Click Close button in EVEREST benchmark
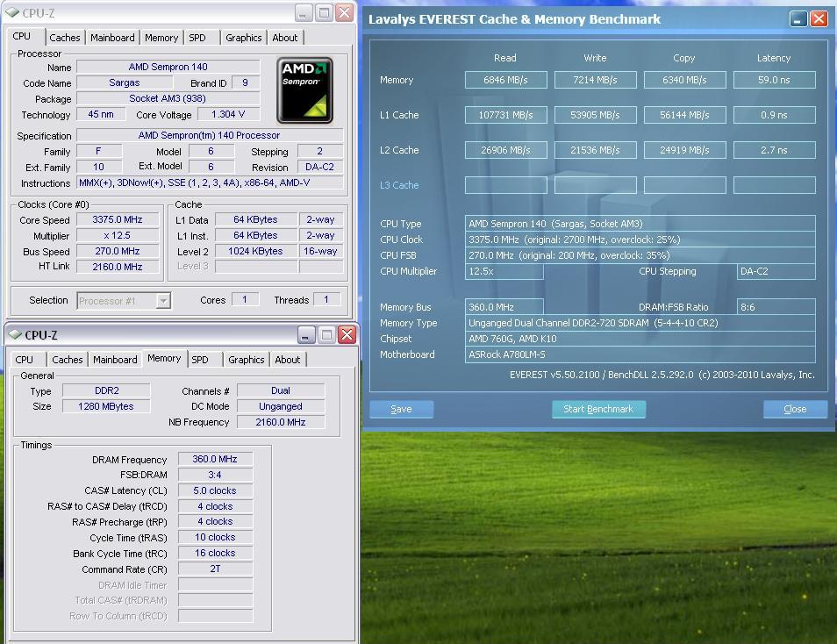837x644 pixels. pyautogui.click(x=796, y=409)
